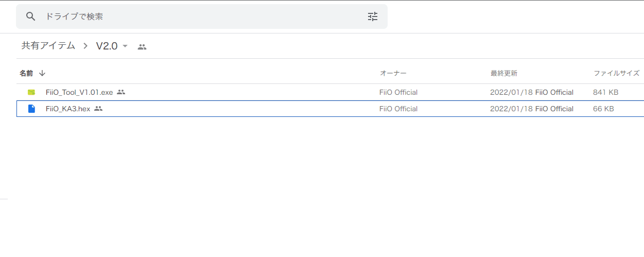Click the green FiiO_Tool_V1.01.exe file icon
This screenshot has height=257, width=644.
(x=31, y=92)
